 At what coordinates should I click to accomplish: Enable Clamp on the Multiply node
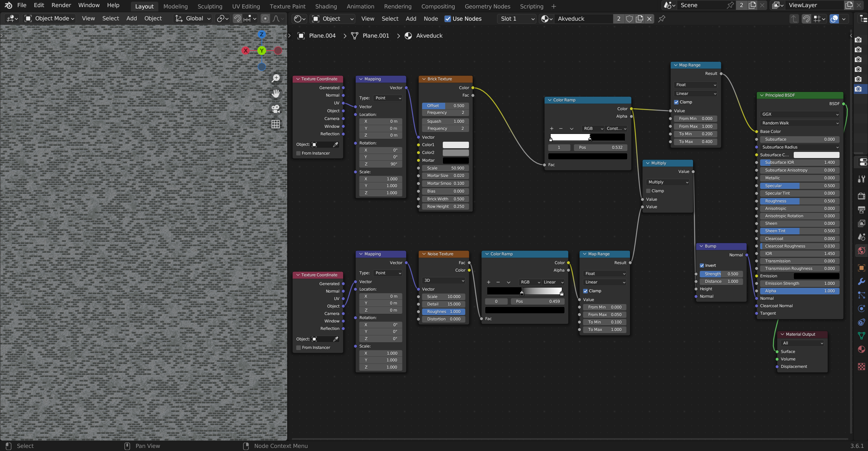(x=648, y=191)
